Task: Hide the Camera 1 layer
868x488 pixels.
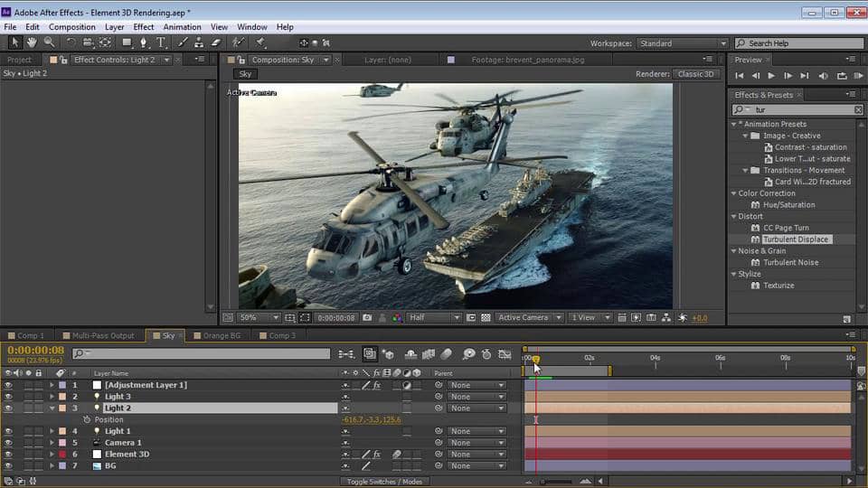Action: 8,443
